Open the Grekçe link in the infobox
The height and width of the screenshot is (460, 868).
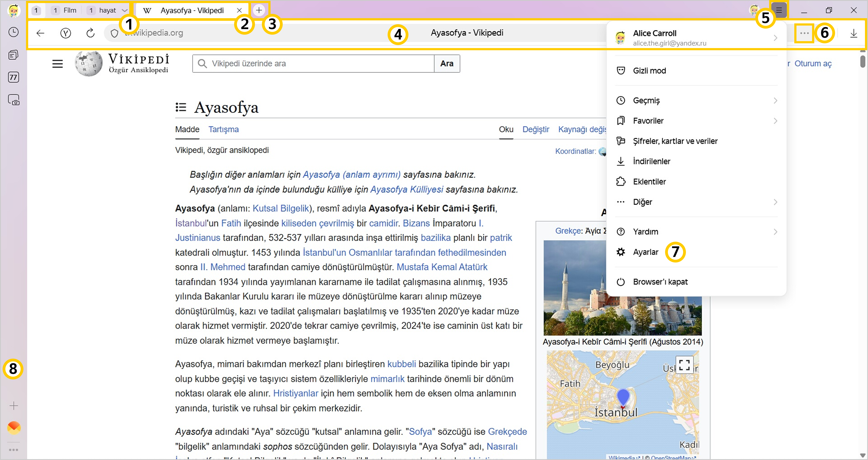pos(568,231)
